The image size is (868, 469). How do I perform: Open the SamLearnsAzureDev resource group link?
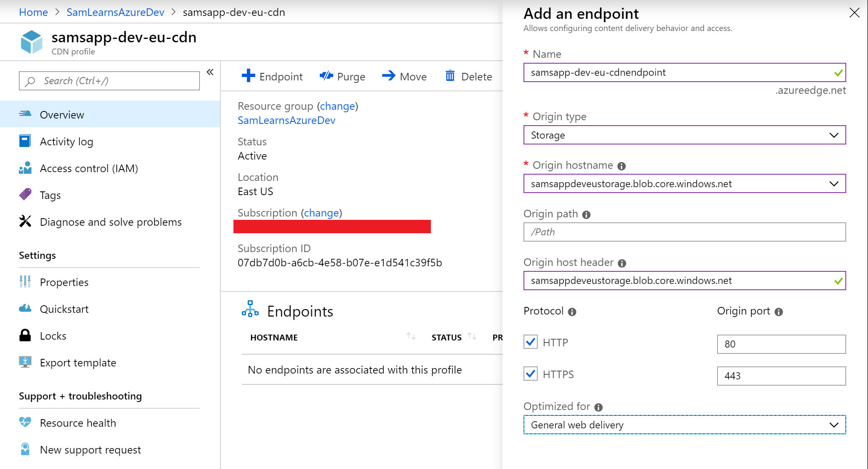[x=286, y=121]
